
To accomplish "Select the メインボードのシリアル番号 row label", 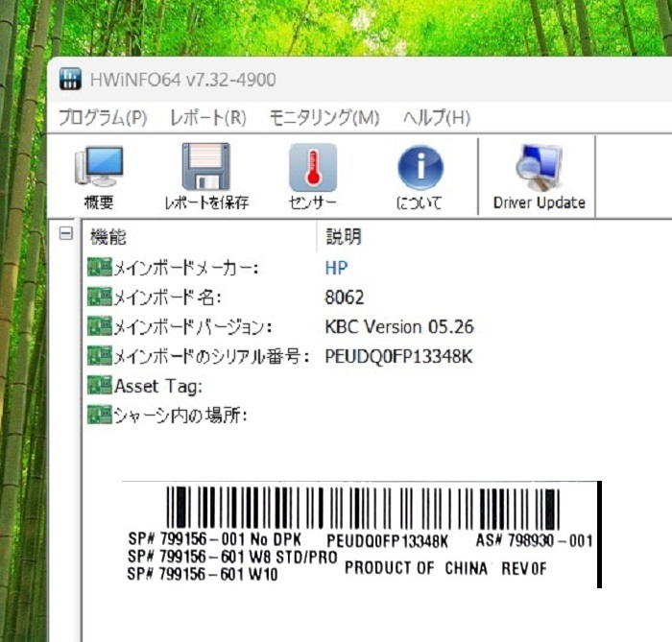I will click(211, 357).
